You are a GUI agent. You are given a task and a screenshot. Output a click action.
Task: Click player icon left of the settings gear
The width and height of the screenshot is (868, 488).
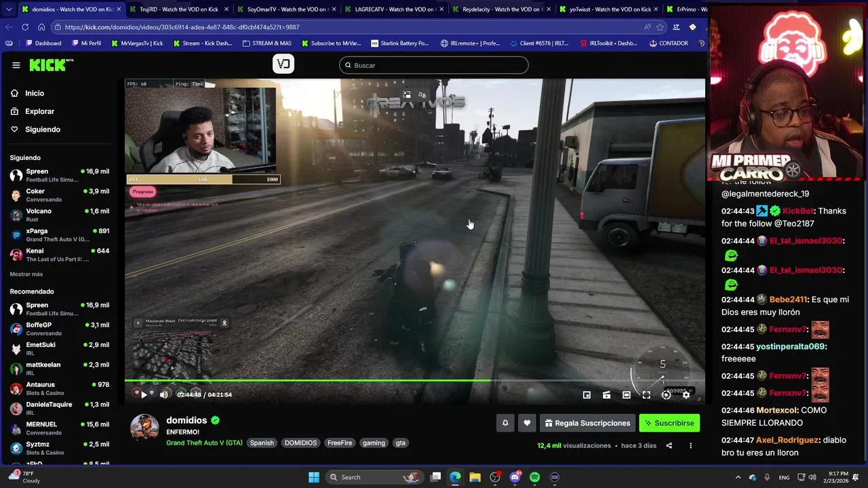[666, 394]
